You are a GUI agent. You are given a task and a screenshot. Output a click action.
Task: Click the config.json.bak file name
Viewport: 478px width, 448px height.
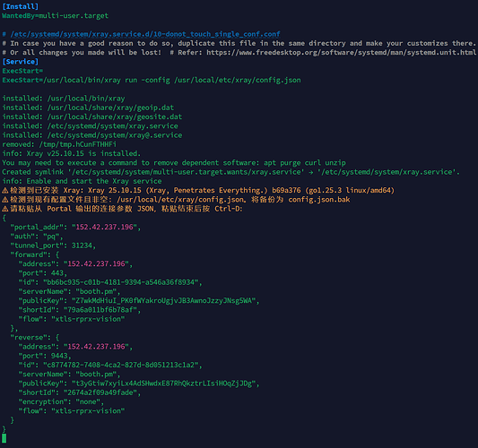[x=319, y=200]
